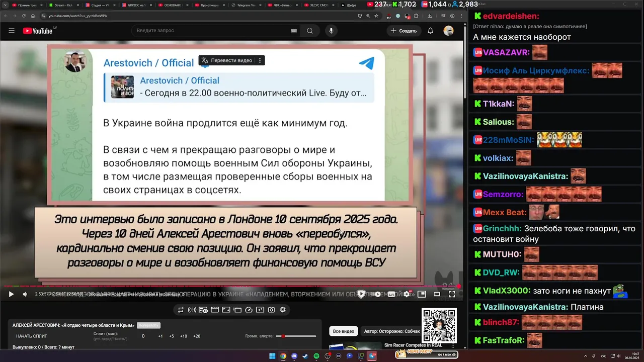644x362 pixels.
Task: Enable miniplayer mode in the video player
Action: [x=422, y=294]
